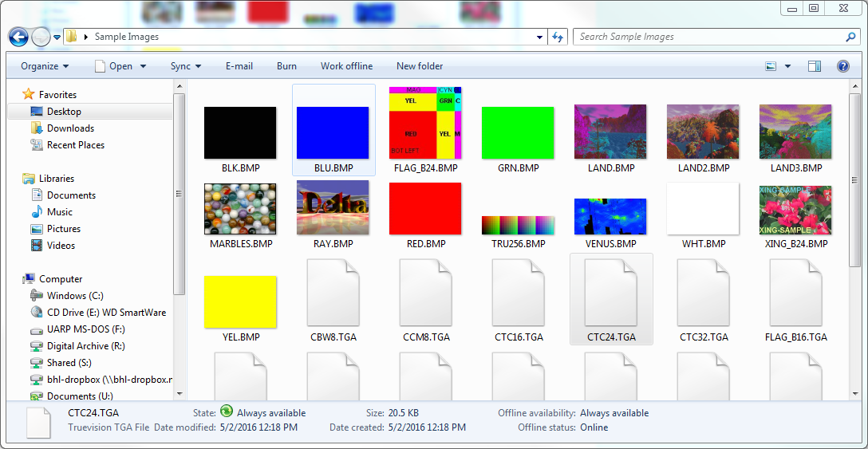Click Burn in the toolbar
868x449 pixels.
pos(286,66)
